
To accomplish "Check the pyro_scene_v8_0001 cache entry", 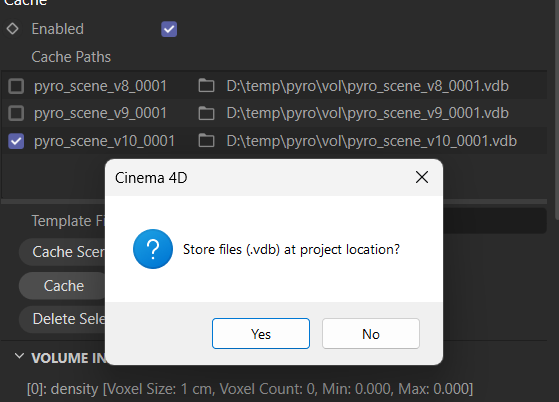I will [16, 86].
